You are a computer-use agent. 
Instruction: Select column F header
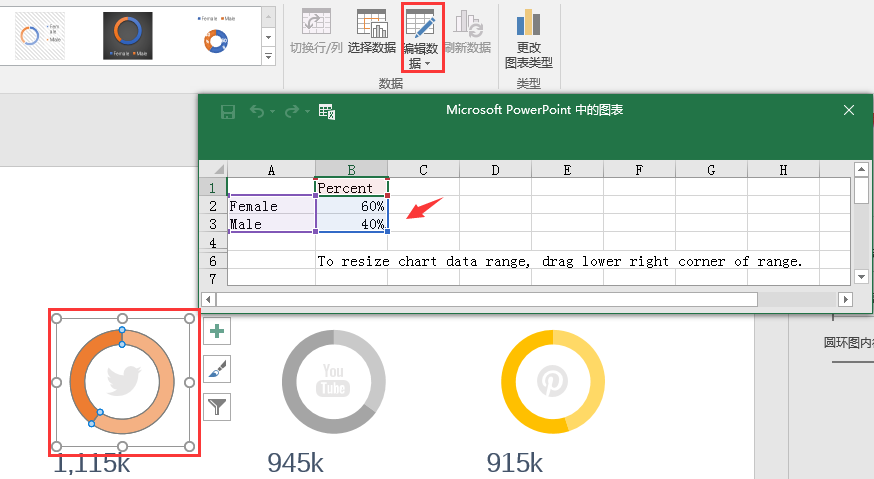pyautogui.click(x=639, y=170)
